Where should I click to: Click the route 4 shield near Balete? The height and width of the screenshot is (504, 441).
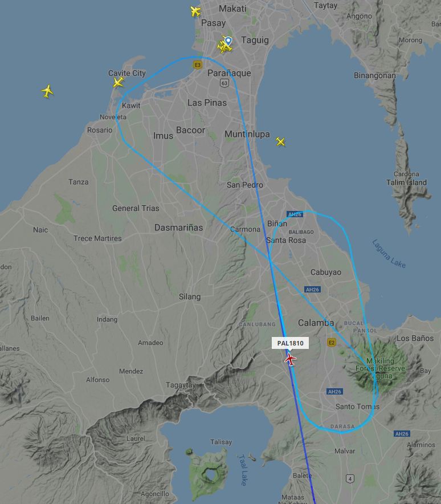pyautogui.click(x=350, y=478)
